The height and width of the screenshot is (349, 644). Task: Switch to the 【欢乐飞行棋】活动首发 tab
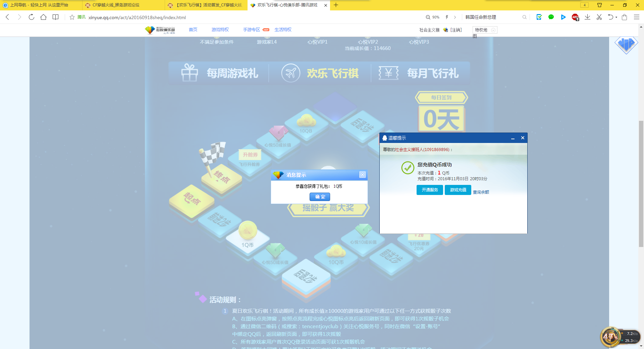point(206,5)
